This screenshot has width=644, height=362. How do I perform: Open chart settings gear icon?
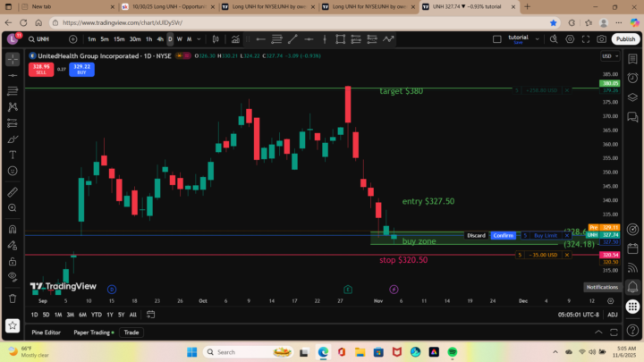point(570,39)
